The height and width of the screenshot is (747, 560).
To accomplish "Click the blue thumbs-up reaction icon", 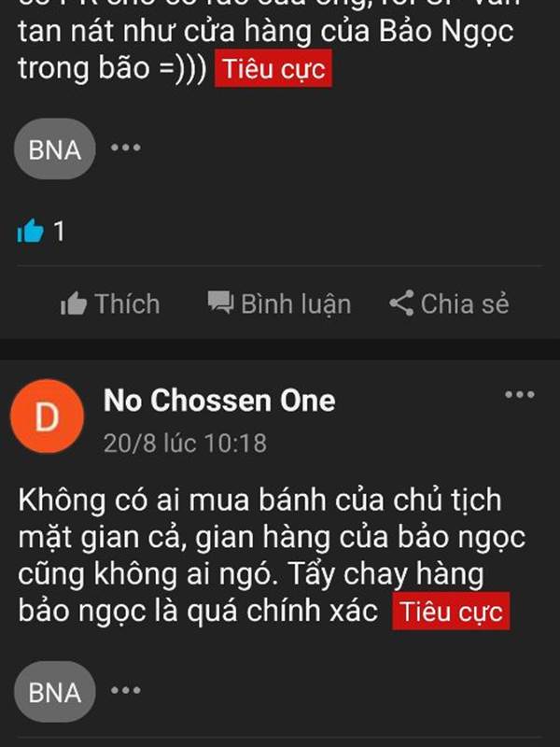I will (31, 231).
